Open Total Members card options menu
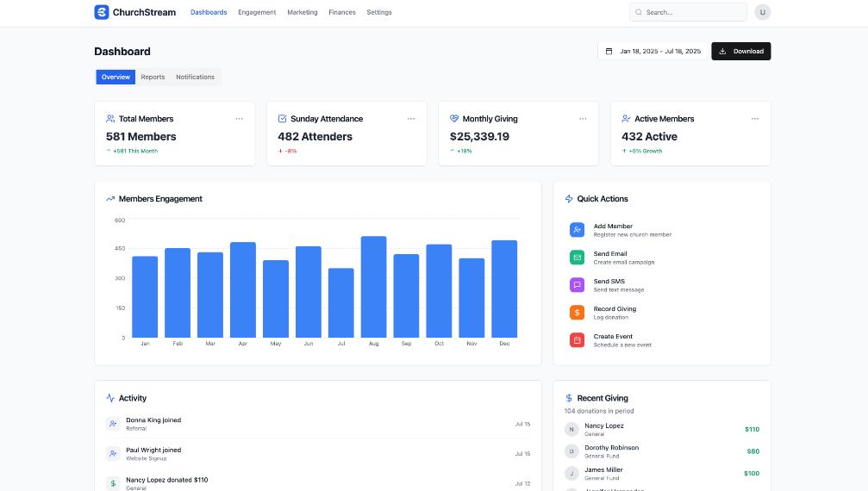The height and width of the screenshot is (491, 868). pos(239,119)
